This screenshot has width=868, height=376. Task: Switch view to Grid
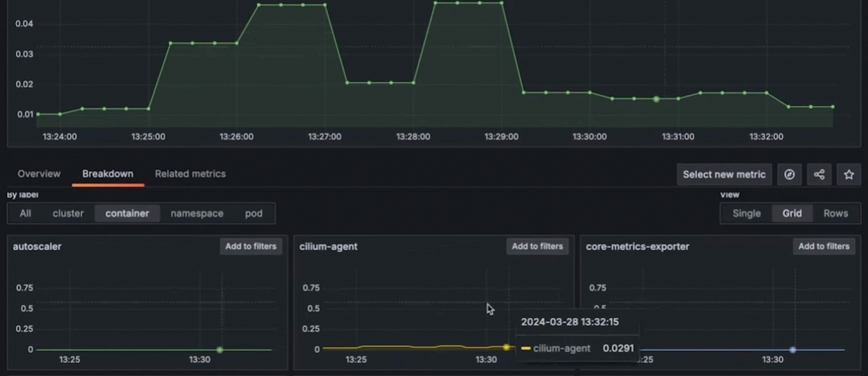[x=792, y=213]
